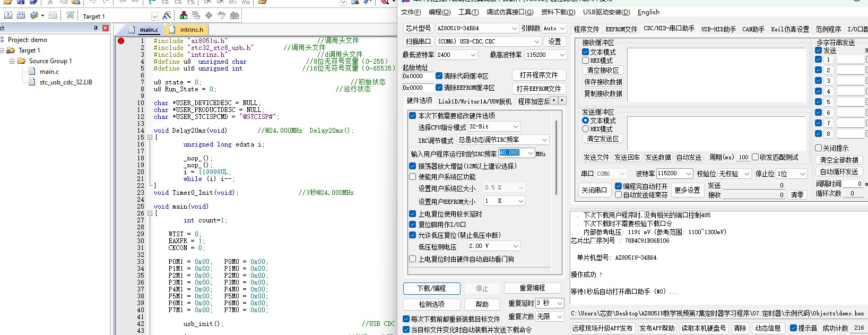Click the hardware options vertical scrollbar
868x335 pixels.
[x=557, y=158]
